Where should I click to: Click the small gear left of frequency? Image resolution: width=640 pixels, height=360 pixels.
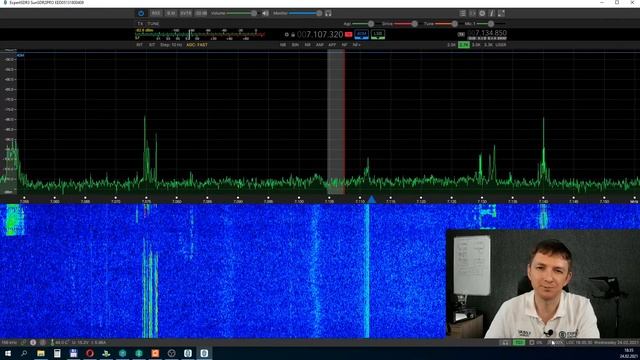coord(287,35)
